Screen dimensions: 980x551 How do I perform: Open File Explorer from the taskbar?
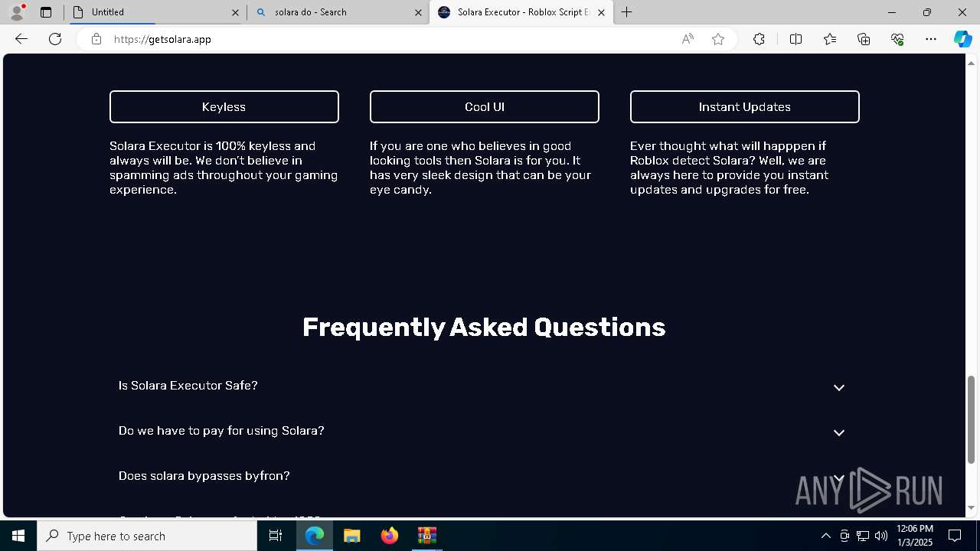(352, 536)
